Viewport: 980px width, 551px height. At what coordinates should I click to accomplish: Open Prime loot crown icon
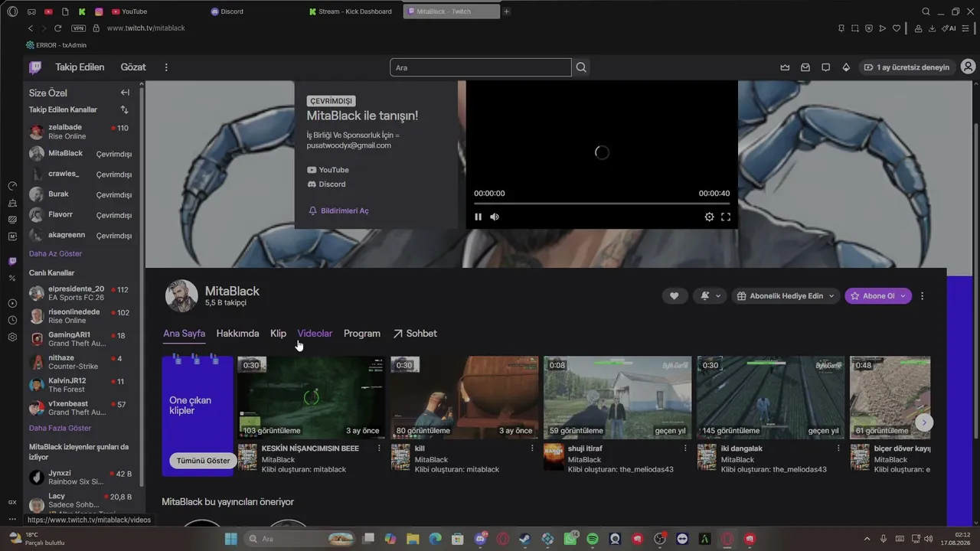coord(785,67)
